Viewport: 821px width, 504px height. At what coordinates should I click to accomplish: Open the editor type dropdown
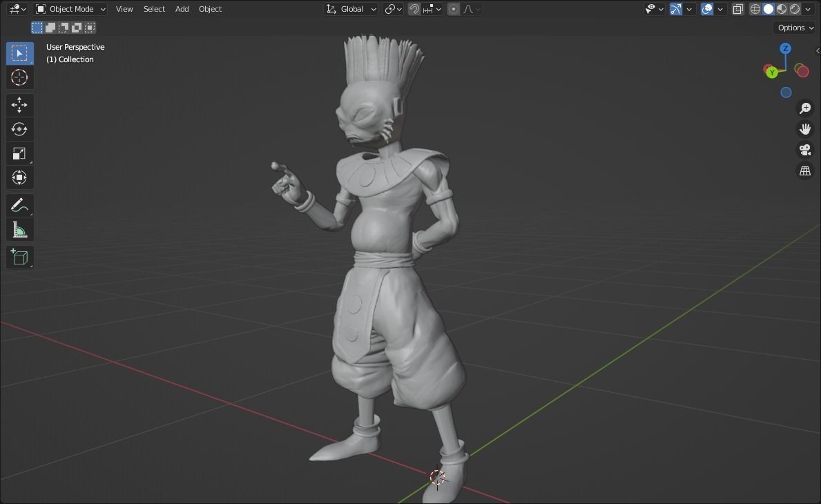click(17, 9)
